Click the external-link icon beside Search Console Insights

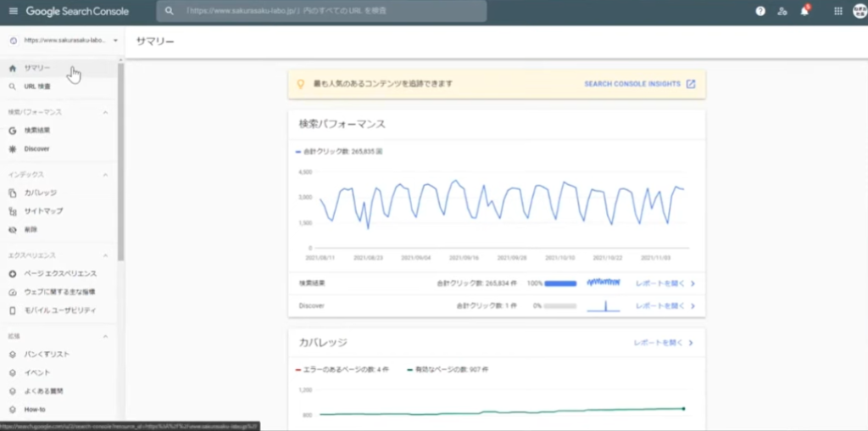pos(690,84)
